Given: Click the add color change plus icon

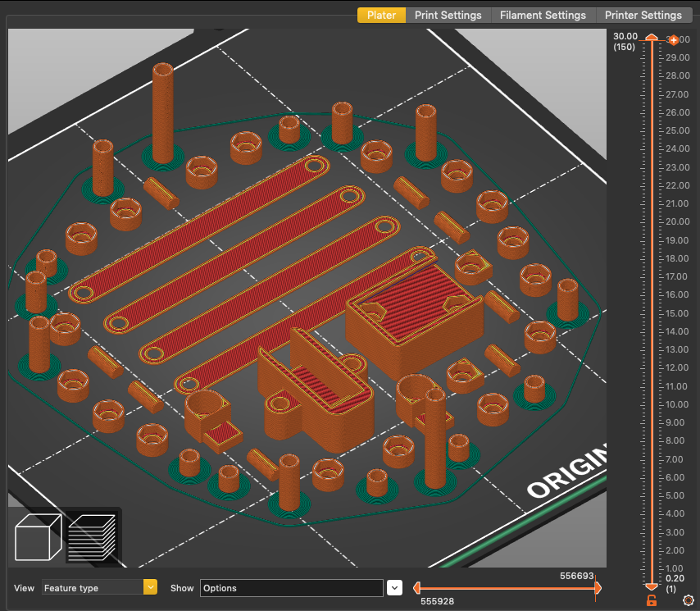Looking at the screenshot, I should click(673, 39).
